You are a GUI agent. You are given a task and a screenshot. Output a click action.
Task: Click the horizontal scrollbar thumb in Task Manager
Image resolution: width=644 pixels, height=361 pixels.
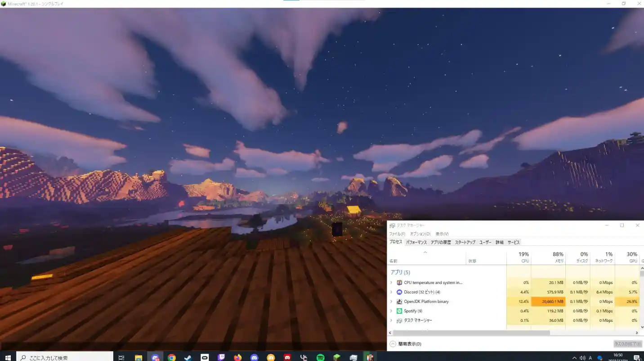click(x=471, y=333)
